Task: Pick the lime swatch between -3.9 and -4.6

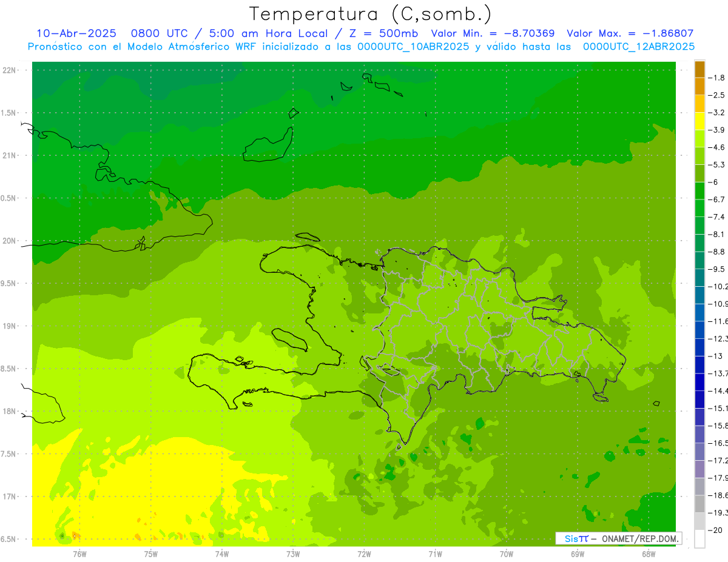Action: coord(699,139)
